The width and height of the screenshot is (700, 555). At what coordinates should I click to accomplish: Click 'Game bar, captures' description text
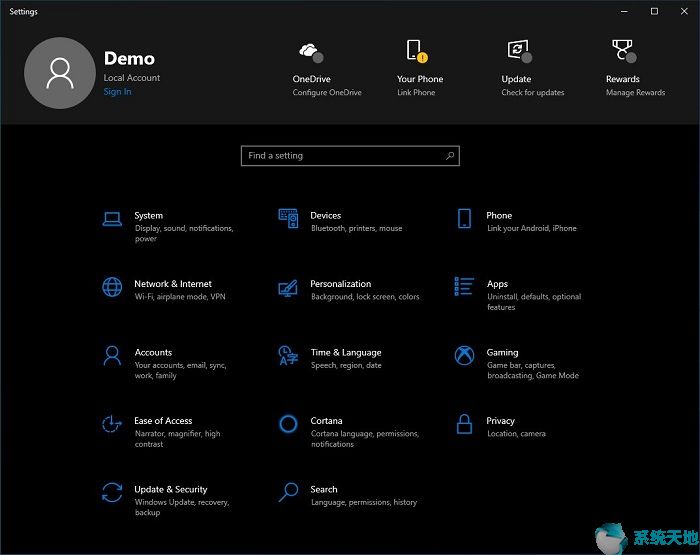[533, 370]
